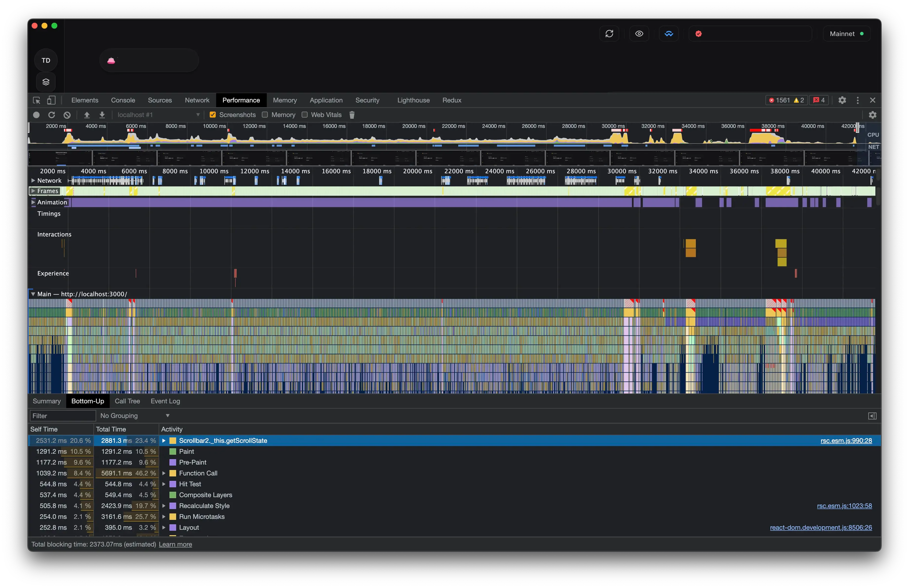
Task: Expand the Frames track
Action: (x=33, y=191)
